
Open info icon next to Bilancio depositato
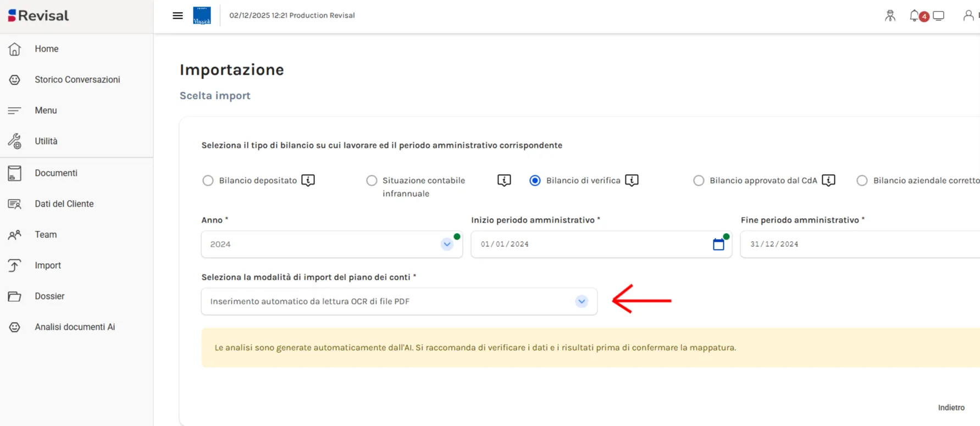coord(308,180)
